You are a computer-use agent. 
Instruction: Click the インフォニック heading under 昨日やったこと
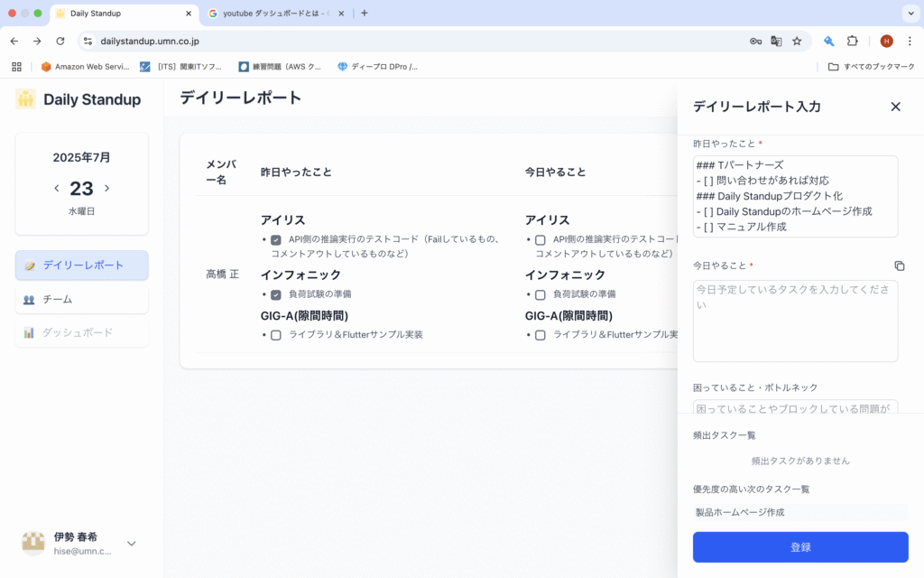[x=300, y=275]
